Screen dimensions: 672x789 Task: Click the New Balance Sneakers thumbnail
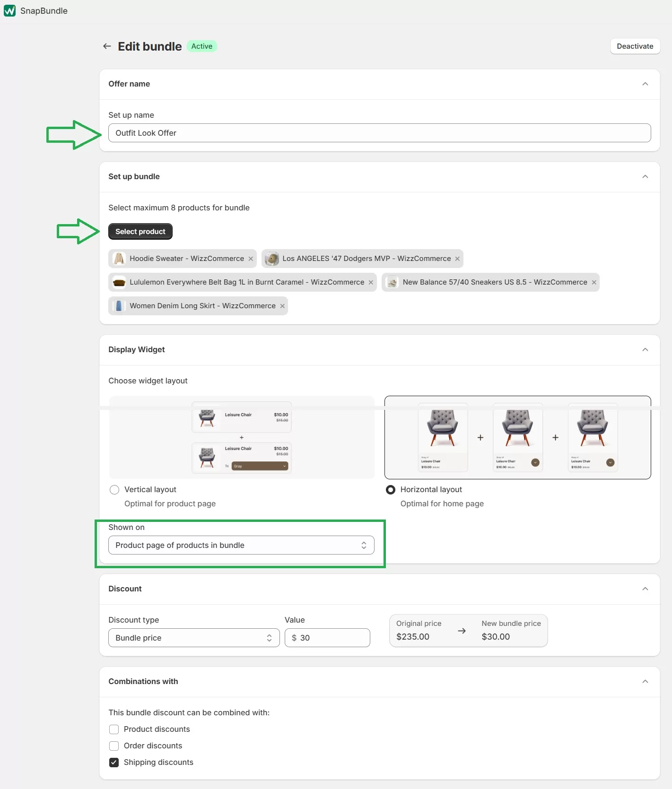(392, 282)
